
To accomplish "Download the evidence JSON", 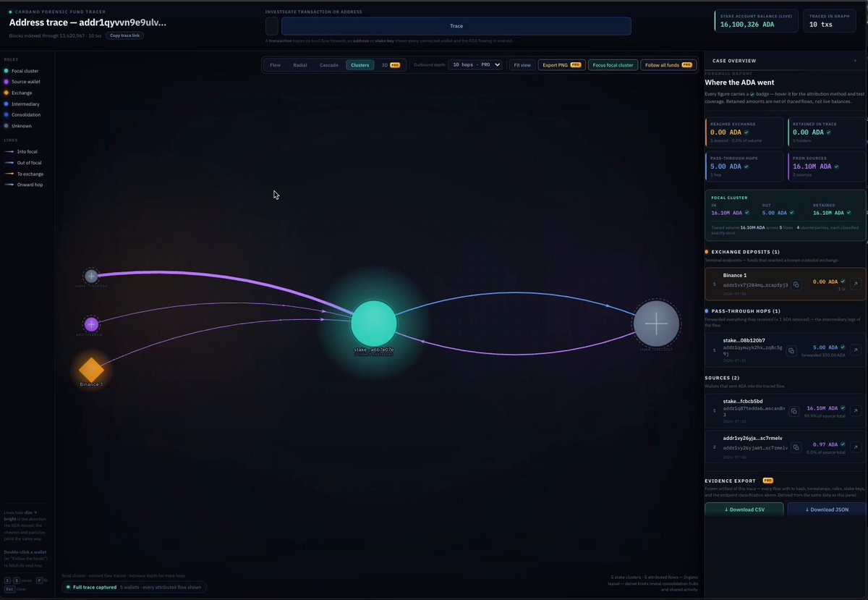I will 826,510.
